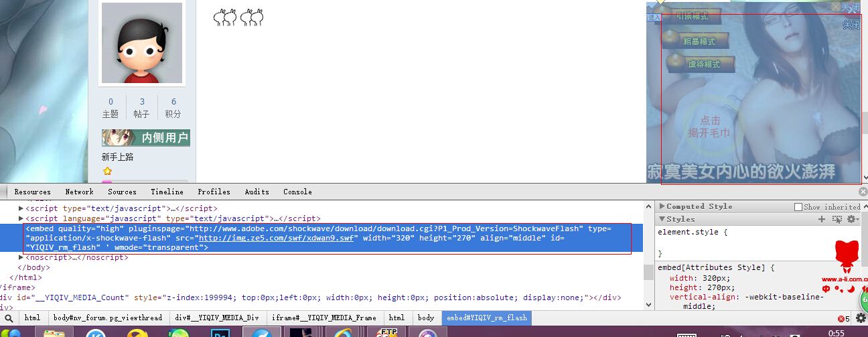Click the 帖子 count of 3
Viewport: 868px width, 337px height.
pyautogui.click(x=142, y=102)
